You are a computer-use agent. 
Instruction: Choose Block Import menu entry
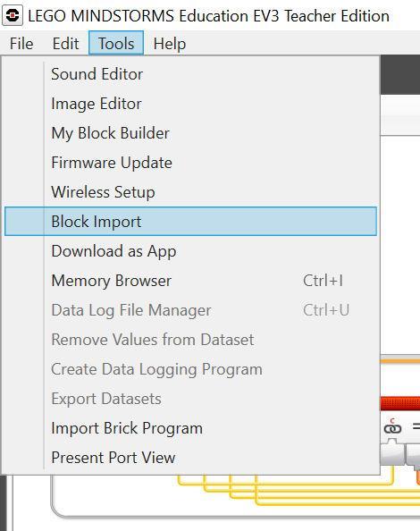190,222
